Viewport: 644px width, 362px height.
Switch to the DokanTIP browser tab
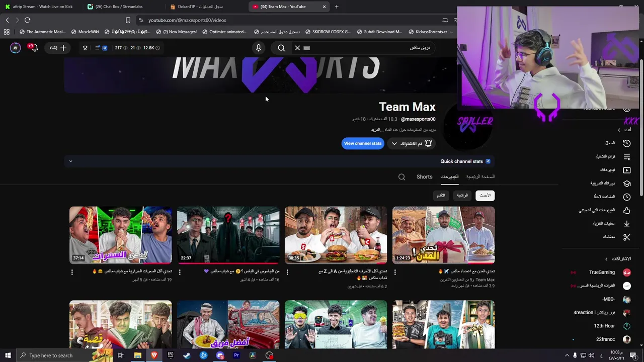pyautogui.click(x=206, y=7)
